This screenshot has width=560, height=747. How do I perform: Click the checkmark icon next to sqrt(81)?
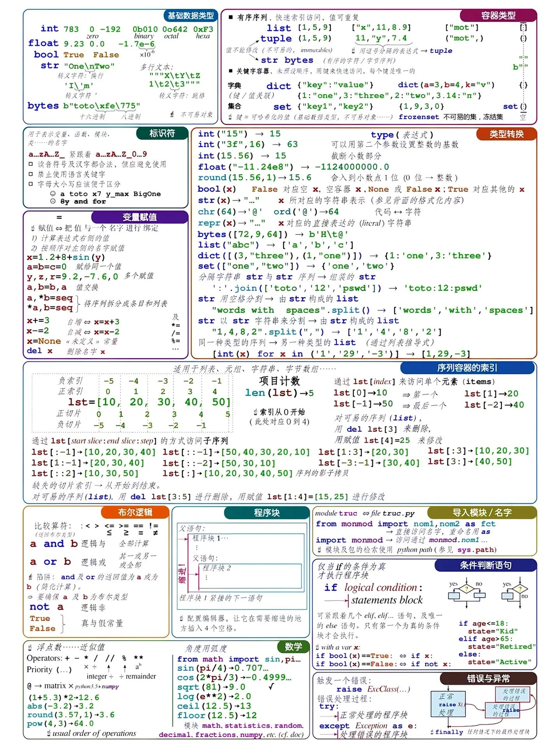tap(271, 687)
